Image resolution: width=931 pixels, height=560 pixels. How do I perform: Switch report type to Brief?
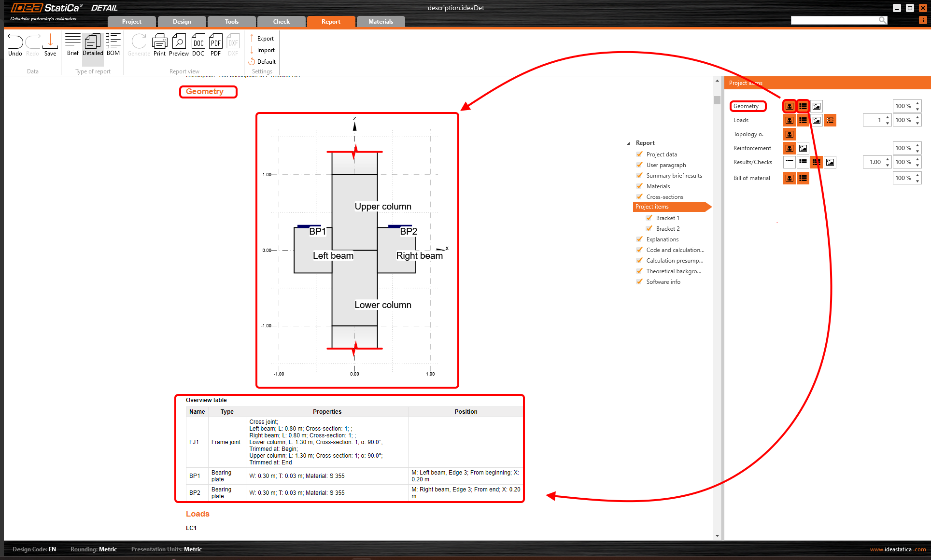click(x=72, y=45)
